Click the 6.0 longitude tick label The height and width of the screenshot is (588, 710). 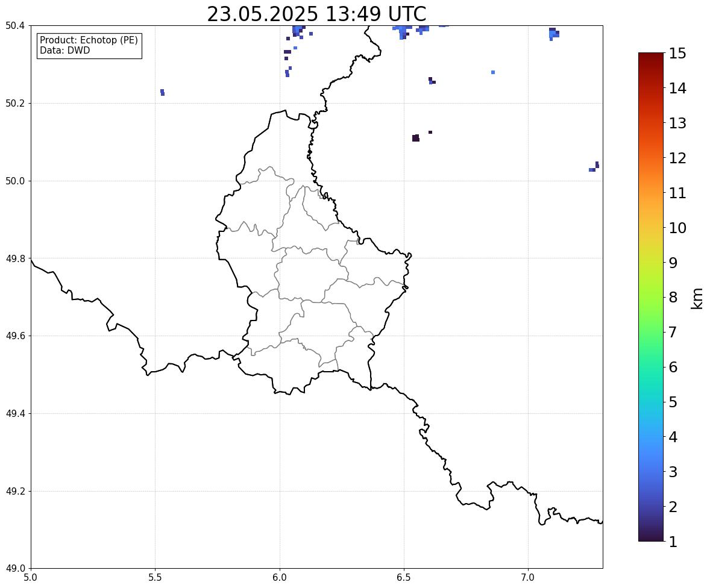(x=280, y=578)
